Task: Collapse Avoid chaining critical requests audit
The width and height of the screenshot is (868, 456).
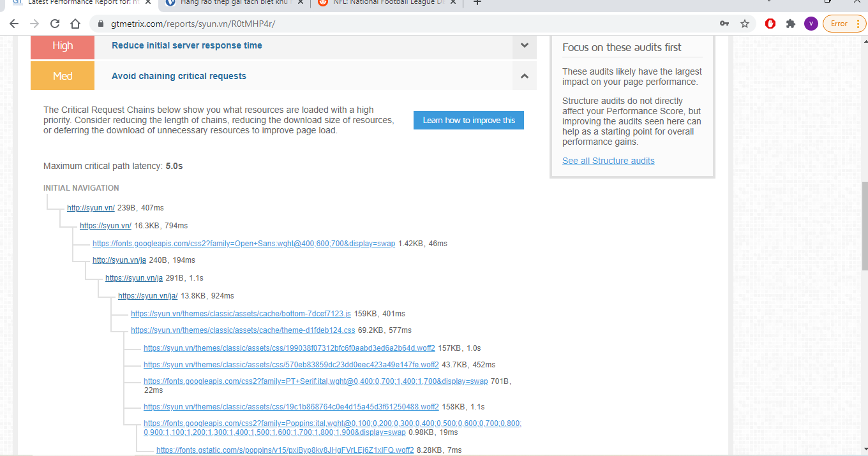Action: [x=525, y=76]
